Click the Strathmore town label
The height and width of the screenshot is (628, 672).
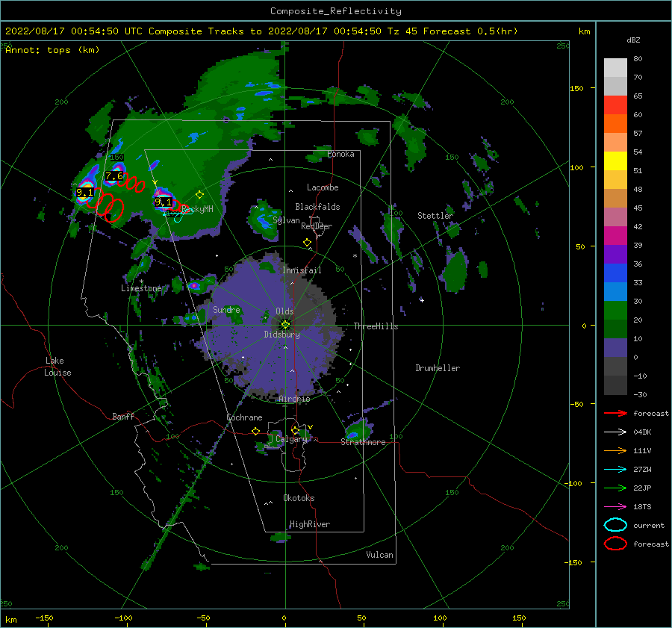pos(363,442)
